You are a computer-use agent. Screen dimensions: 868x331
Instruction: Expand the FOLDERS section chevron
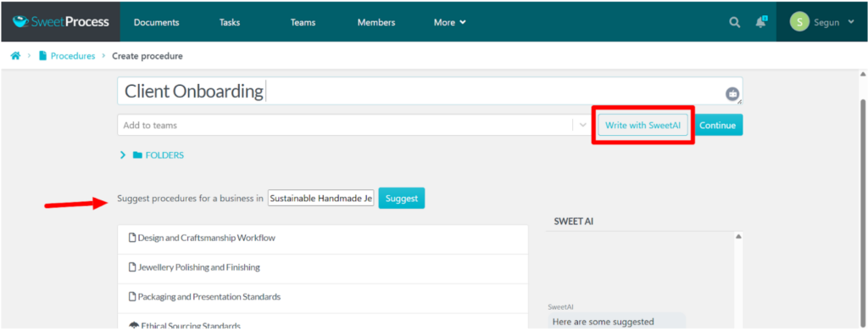click(123, 155)
